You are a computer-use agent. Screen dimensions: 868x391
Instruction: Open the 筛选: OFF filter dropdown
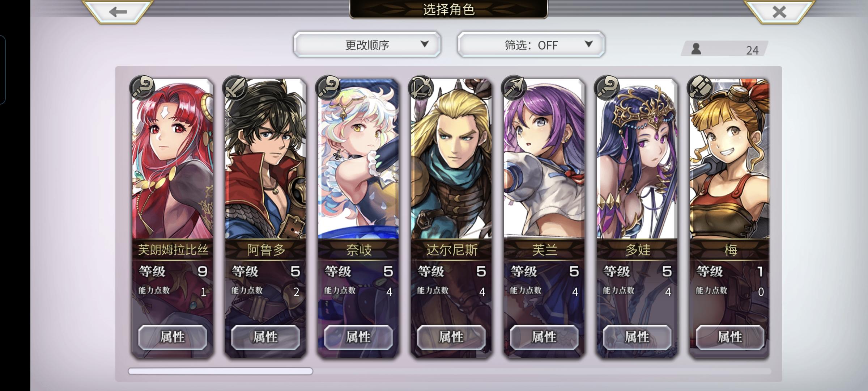(x=531, y=45)
